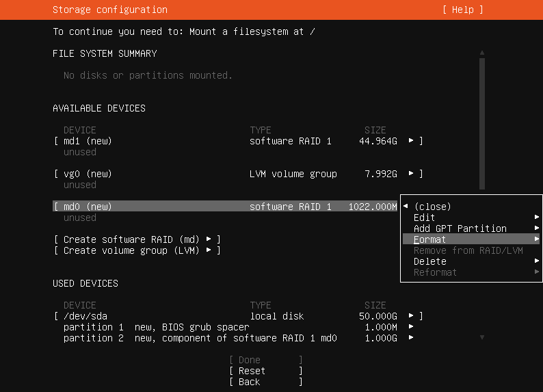The image size is (543, 392).
Task: Select the highlighted md0 (new) row
Action: pyautogui.click(x=225, y=207)
